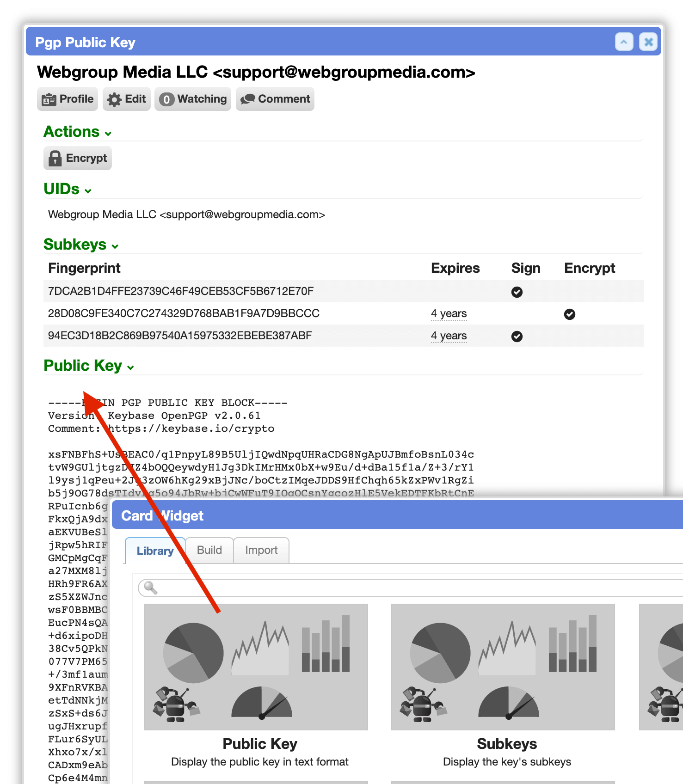This screenshot has height=784, width=683.
Task: Collapse the UIDs section
Action: (68, 189)
